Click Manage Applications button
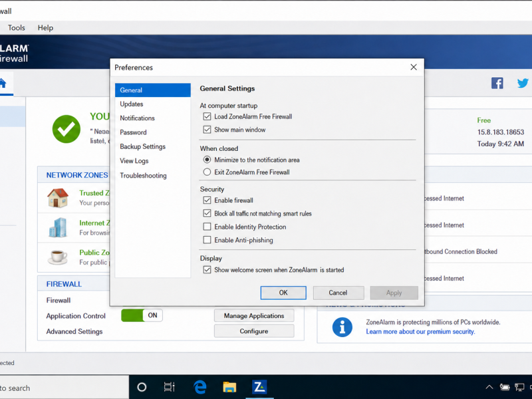This screenshot has height=399, width=532. 254,315
